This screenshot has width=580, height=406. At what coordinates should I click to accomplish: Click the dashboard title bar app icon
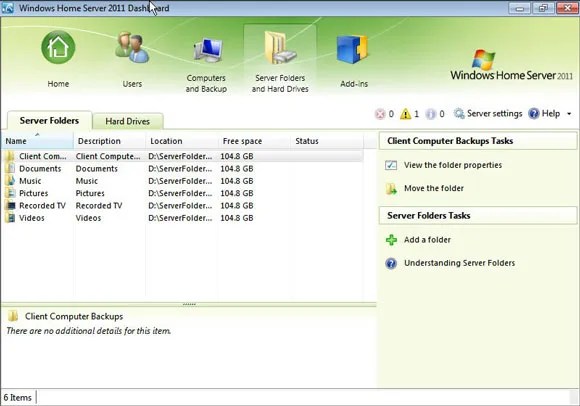click(x=7, y=8)
